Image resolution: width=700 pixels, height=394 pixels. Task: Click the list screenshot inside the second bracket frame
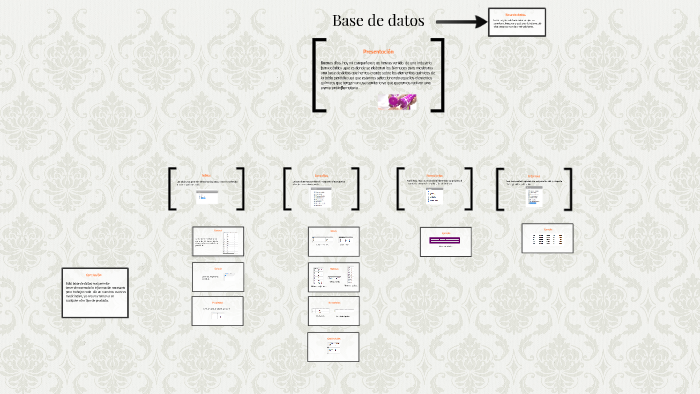pos(321,197)
